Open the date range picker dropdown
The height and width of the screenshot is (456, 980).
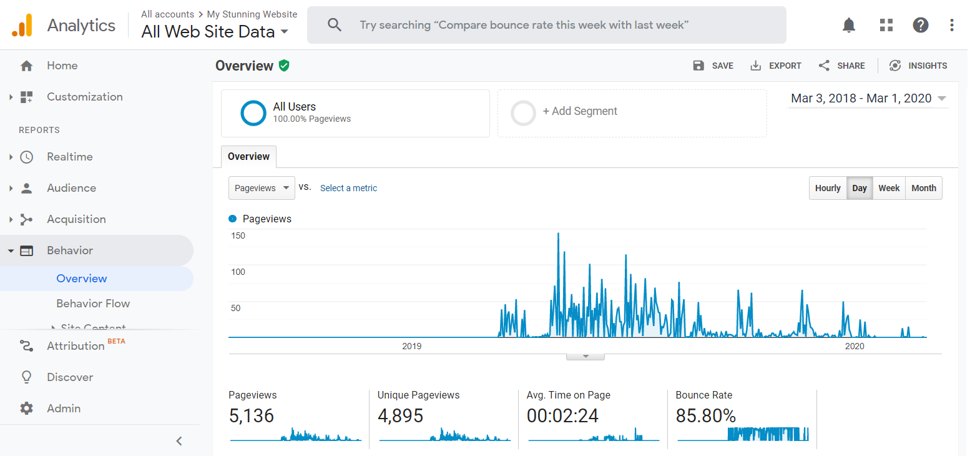(868, 99)
